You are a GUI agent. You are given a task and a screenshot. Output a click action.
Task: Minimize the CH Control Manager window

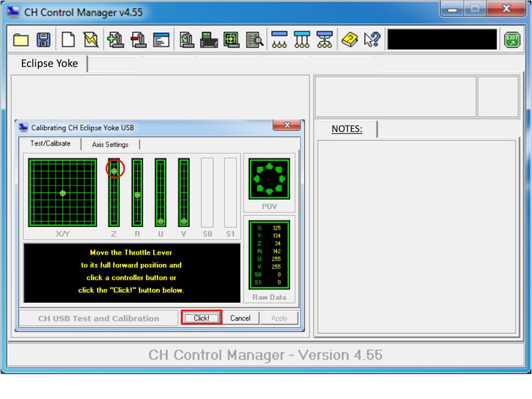453,9
